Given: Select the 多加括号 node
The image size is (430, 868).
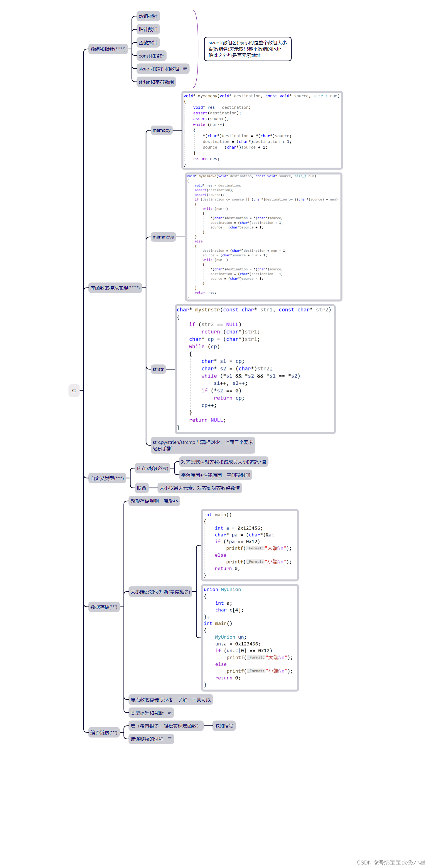Looking at the screenshot, I should pyautogui.click(x=224, y=725).
